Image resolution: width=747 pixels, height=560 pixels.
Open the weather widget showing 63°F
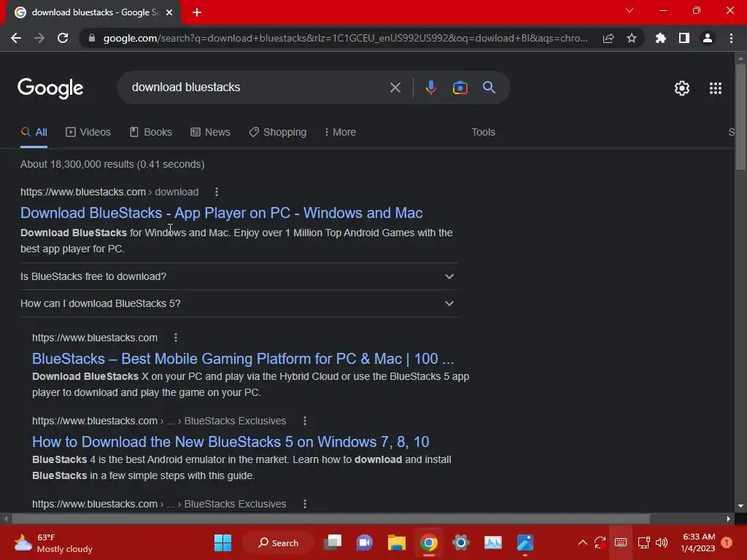point(53,542)
